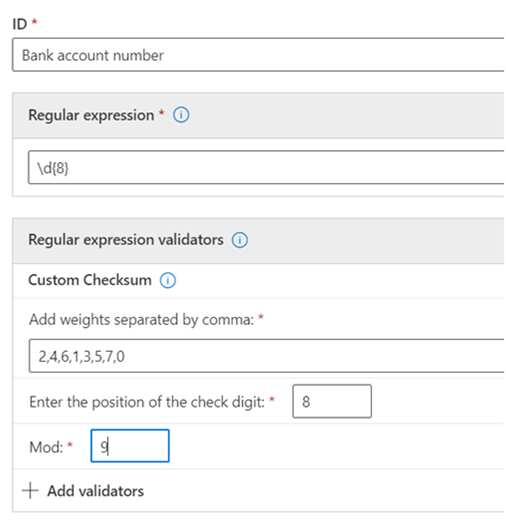The height and width of the screenshot is (527, 506).
Task: Click the red required asterisk beside ID
Action: pos(34,22)
